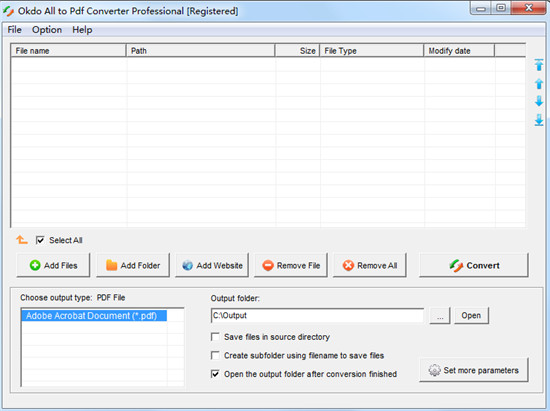Screen dimensions: 550x411
Task: Start conversion with the Convert button
Action: (474, 265)
